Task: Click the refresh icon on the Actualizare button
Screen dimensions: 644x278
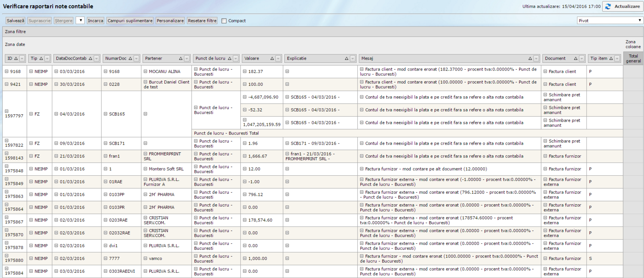Action: 608,6
